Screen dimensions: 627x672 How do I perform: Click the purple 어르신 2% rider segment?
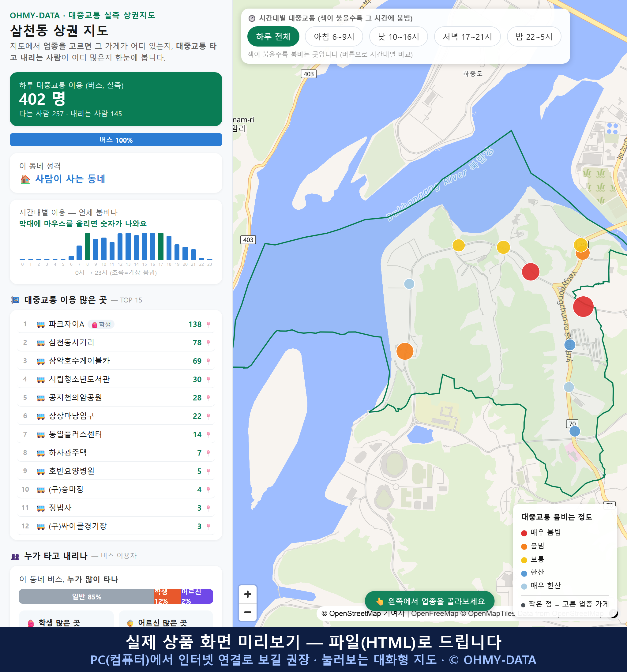point(197,597)
